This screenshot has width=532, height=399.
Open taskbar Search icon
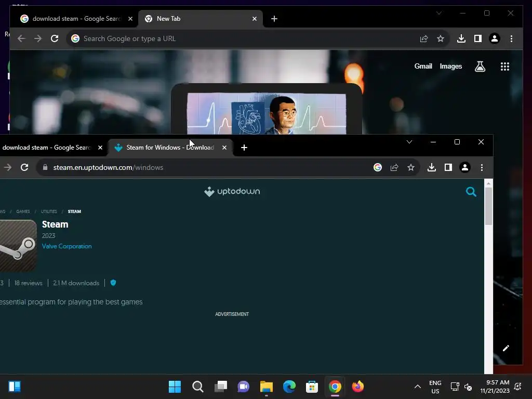[198, 387]
